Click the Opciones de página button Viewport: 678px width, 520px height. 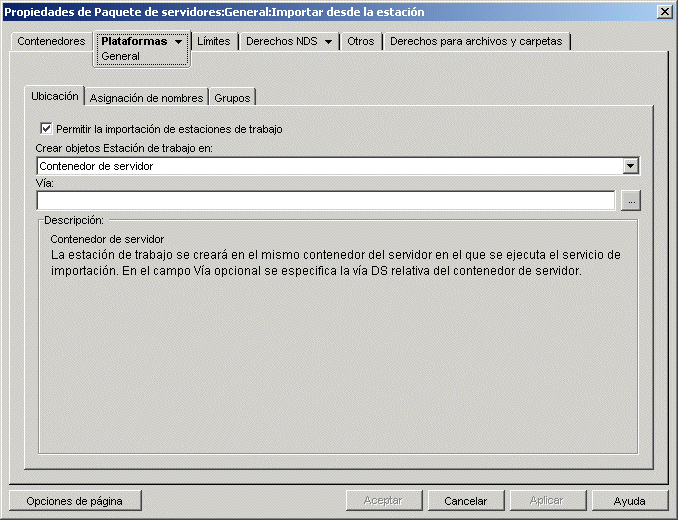click(75, 501)
